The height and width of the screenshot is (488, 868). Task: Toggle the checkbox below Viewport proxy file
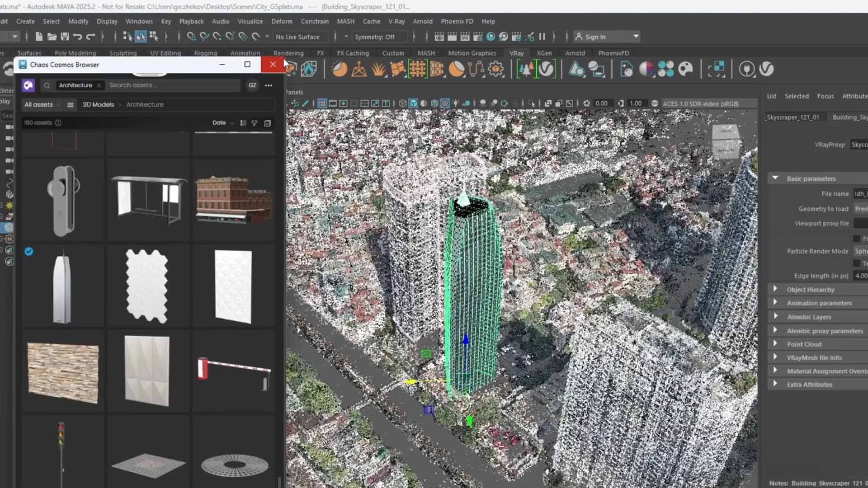(856, 239)
